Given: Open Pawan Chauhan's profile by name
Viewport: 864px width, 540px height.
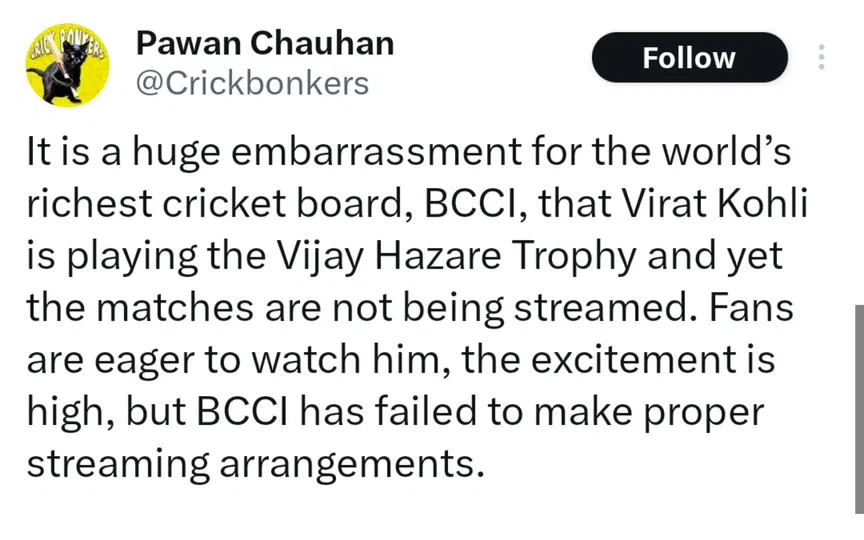Looking at the screenshot, I should click(x=264, y=43).
